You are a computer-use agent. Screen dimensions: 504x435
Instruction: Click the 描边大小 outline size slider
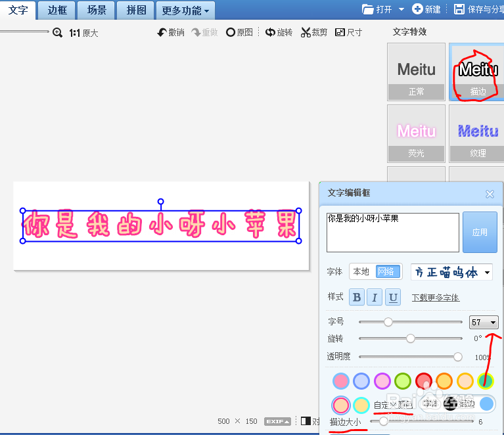[422, 421]
